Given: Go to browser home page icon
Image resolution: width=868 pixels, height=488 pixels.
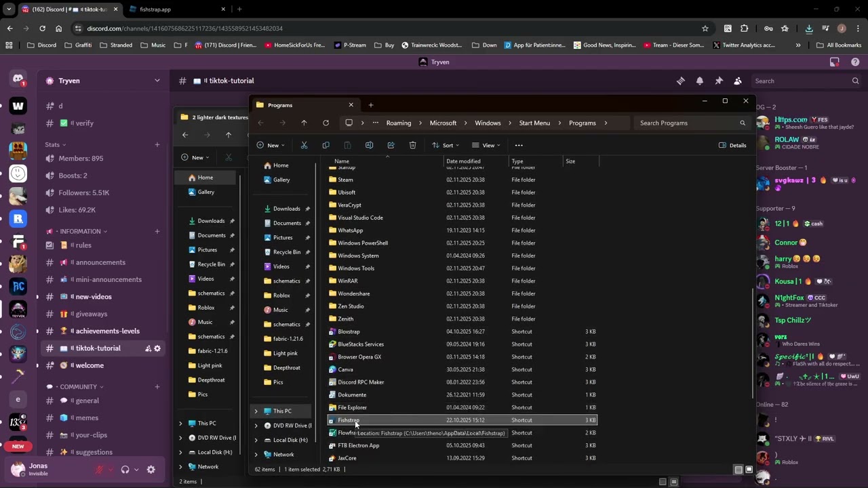Looking at the screenshot, I should [59, 28].
